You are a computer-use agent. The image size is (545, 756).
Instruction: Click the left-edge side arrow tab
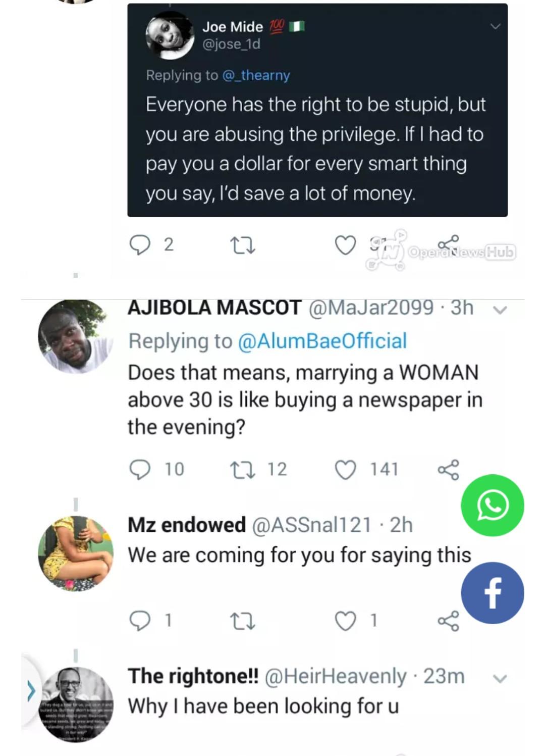point(31,690)
